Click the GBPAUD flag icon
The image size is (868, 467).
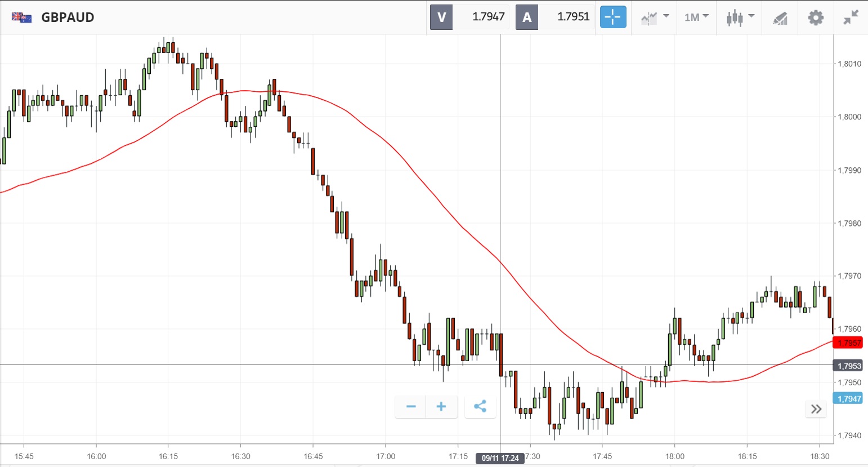(x=21, y=17)
